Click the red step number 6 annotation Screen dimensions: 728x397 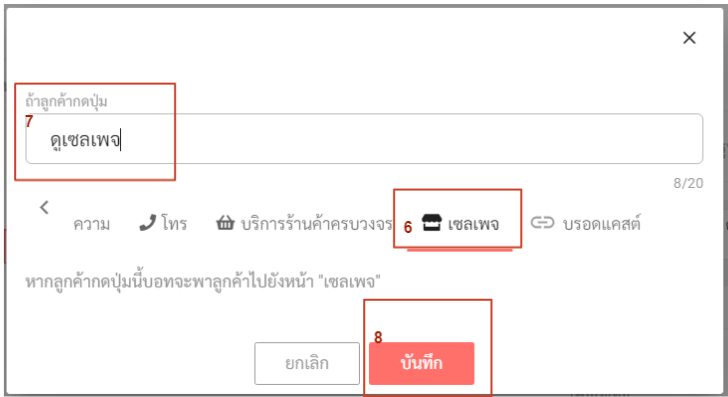click(408, 228)
